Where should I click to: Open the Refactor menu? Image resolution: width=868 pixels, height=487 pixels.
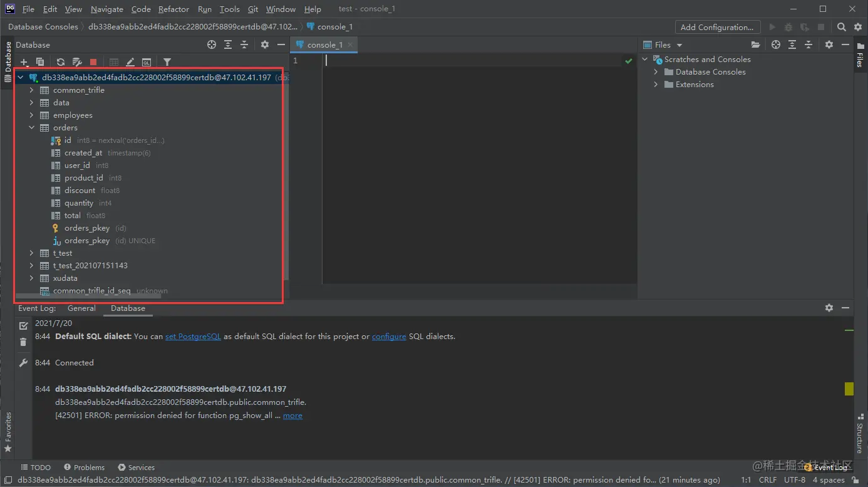[173, 9]
